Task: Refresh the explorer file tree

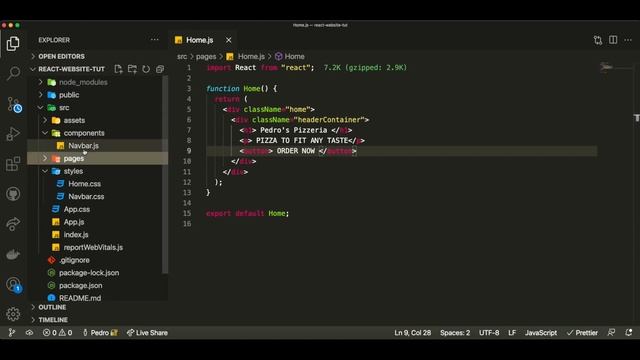Action: click(146, 69)
